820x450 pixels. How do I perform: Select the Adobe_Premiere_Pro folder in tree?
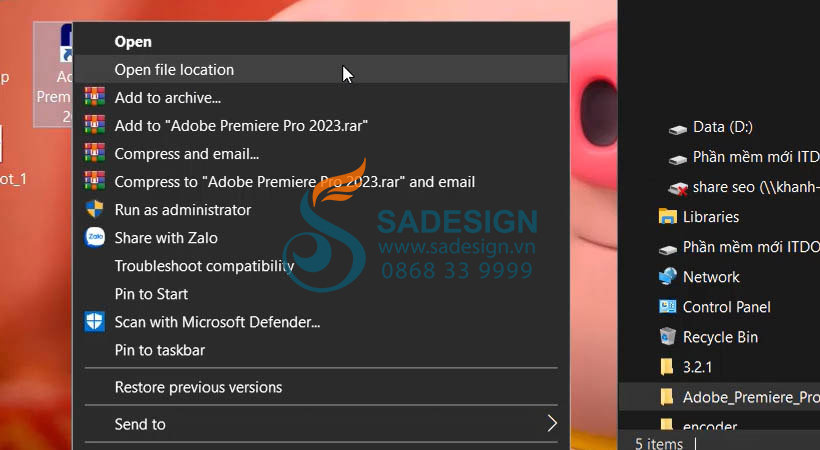[738, 397]
